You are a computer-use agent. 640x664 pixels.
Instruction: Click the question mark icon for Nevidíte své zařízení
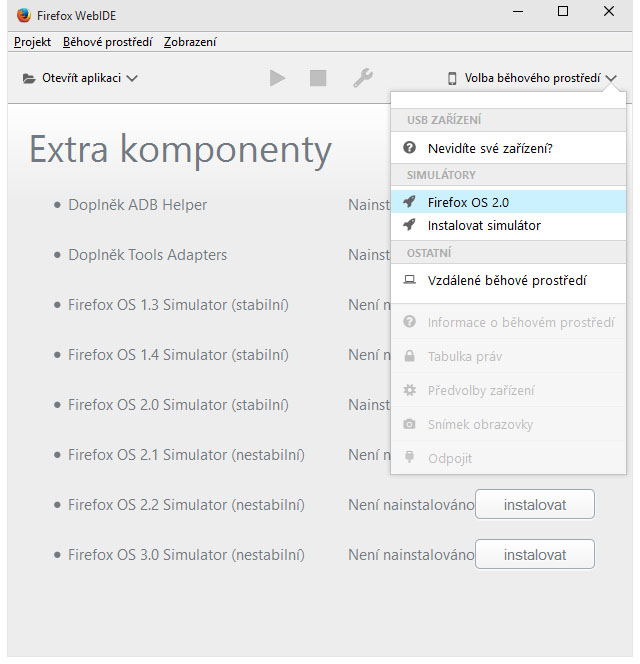pyautogui.click(x=409, y=148)
